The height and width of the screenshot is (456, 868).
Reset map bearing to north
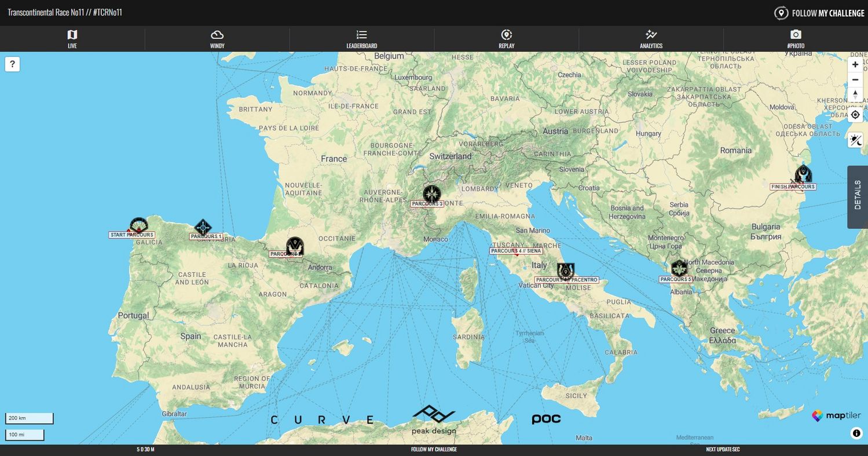pos(855,94)
